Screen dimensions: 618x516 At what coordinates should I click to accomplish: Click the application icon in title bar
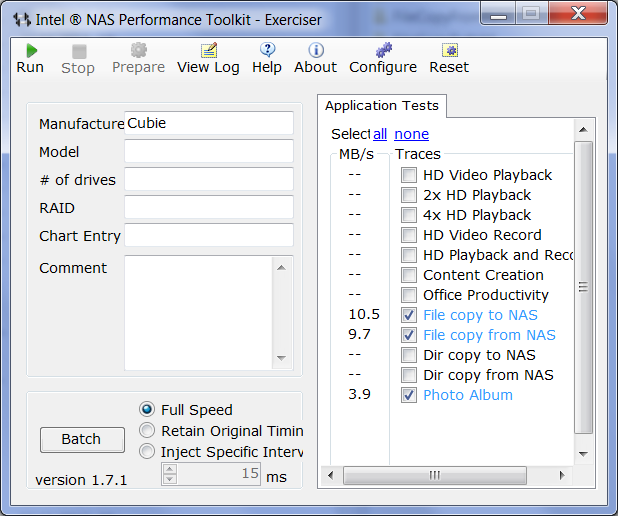click(22, 19)
